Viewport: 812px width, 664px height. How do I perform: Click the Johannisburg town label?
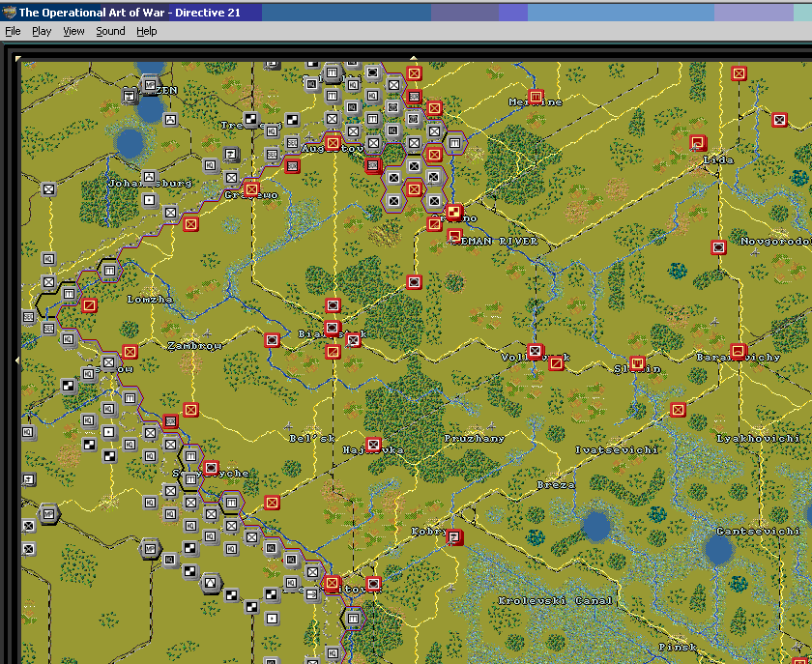(150, 183)
